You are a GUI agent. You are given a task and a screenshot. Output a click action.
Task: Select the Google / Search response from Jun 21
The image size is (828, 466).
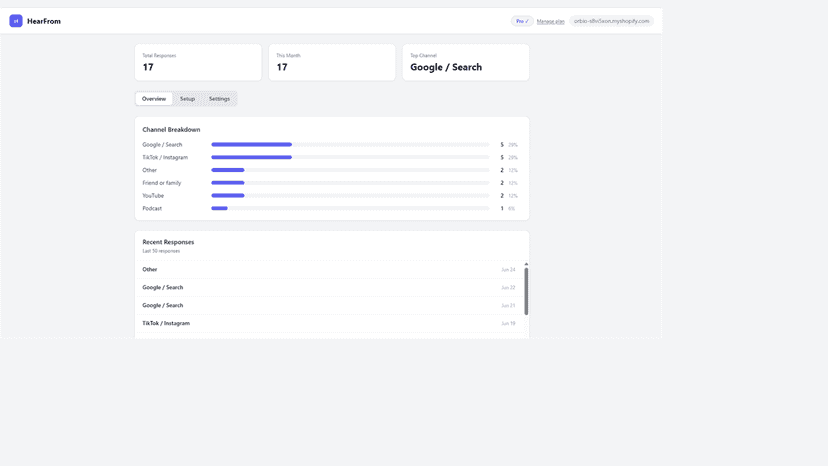[328, 305]
